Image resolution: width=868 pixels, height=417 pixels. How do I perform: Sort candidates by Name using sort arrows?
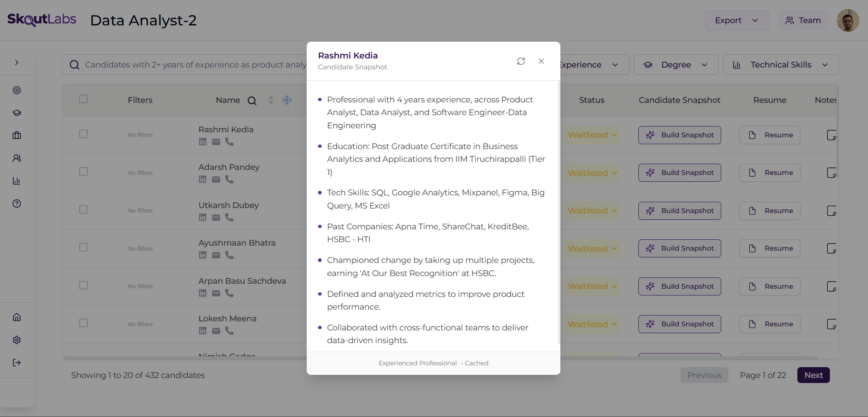click(x=271, y=100)
